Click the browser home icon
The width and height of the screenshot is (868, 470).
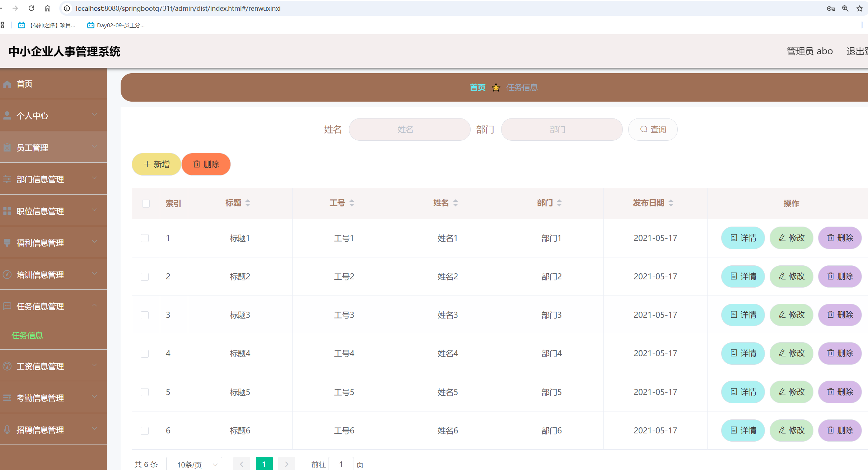[x=47, y=8]
